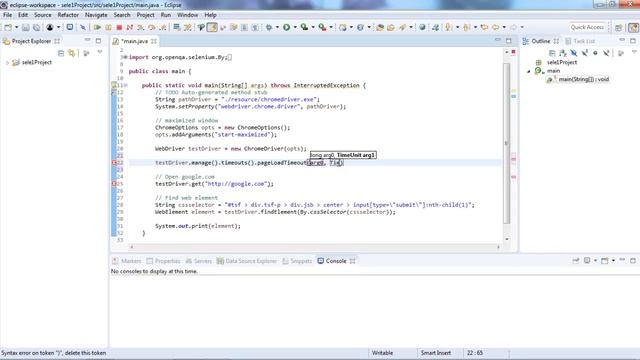Switch to the Data Source Explorer tab
The image size is (640, 360).
247,261
